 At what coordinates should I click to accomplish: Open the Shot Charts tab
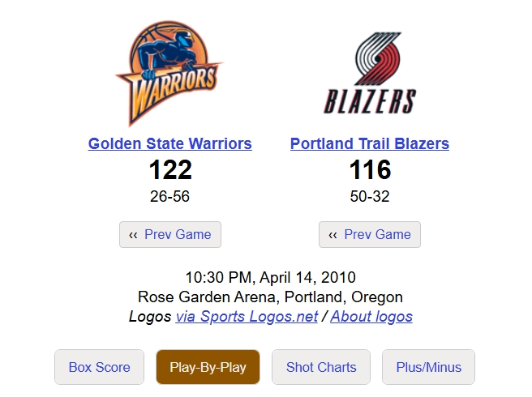point(321,367)
